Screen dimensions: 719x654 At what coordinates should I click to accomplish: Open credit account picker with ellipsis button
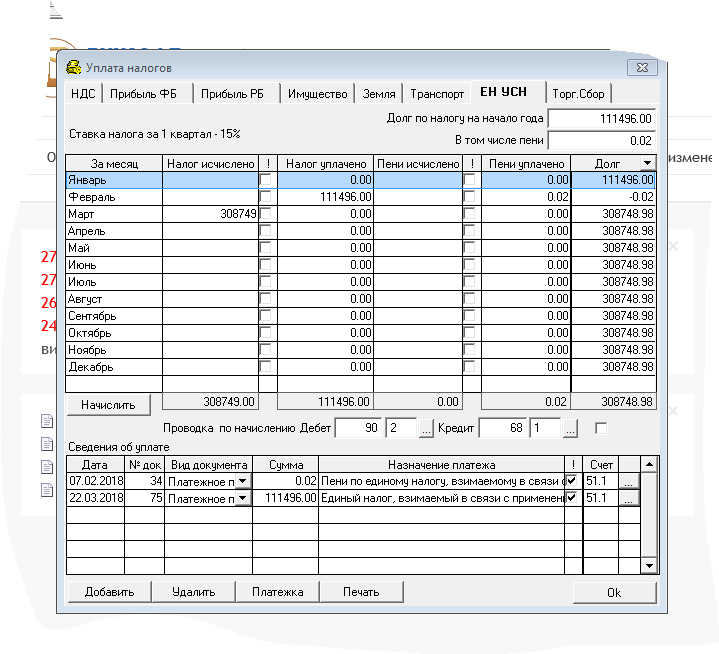[x=568, y=429]
